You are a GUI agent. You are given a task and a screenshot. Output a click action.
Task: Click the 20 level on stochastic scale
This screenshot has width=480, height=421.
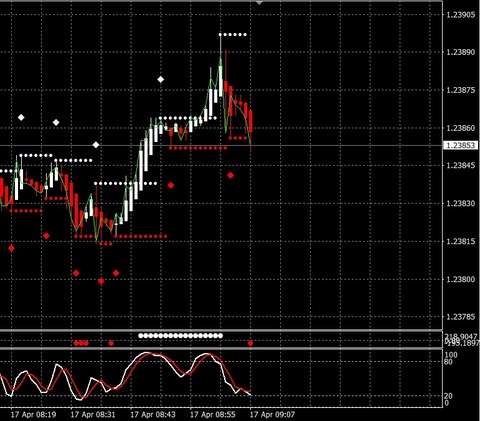[448, 396]
